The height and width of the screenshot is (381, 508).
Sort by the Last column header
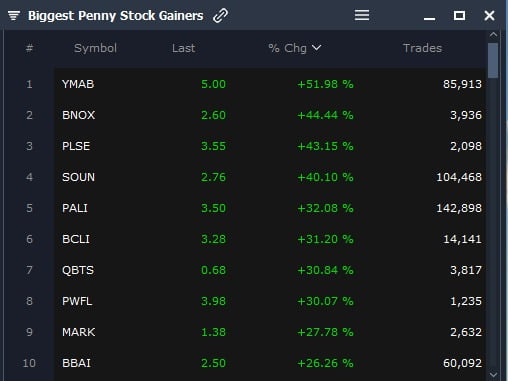click(x=183, y=48)
